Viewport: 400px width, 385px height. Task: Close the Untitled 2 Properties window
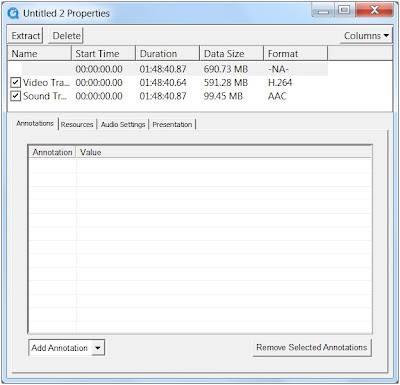pyautogui.click(x=374, y=10)
